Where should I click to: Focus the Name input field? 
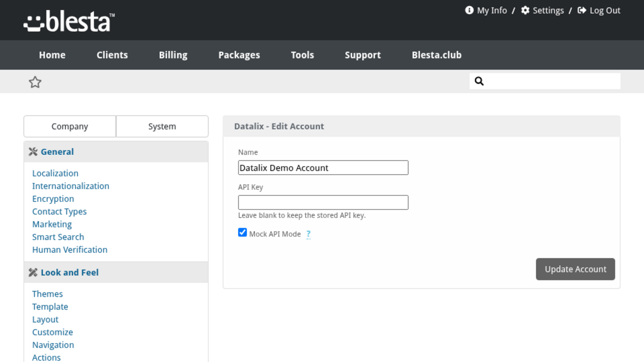323,168
